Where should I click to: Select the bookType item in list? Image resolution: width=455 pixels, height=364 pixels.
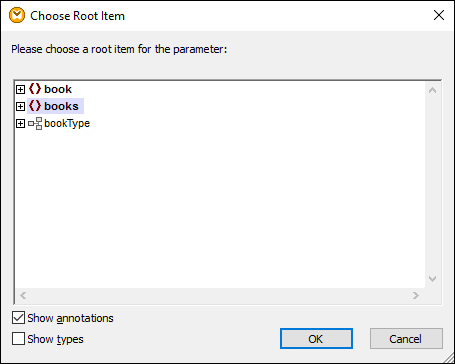67,123
